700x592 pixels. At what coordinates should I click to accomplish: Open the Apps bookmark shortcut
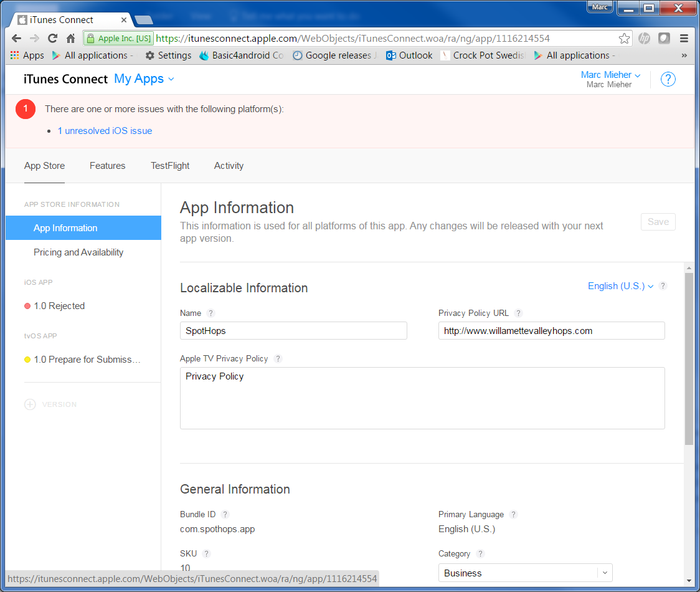click(27, 55)
